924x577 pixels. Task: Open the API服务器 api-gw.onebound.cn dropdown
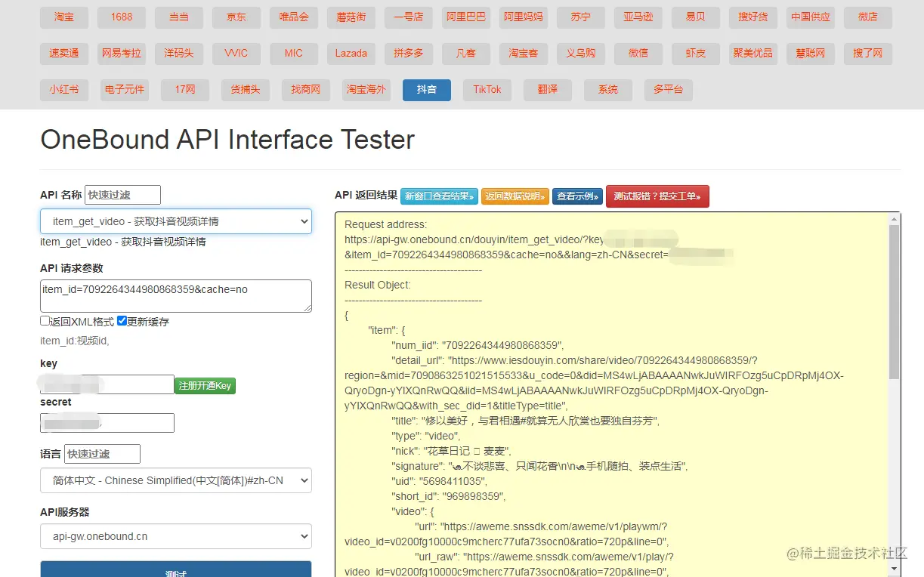176,536
